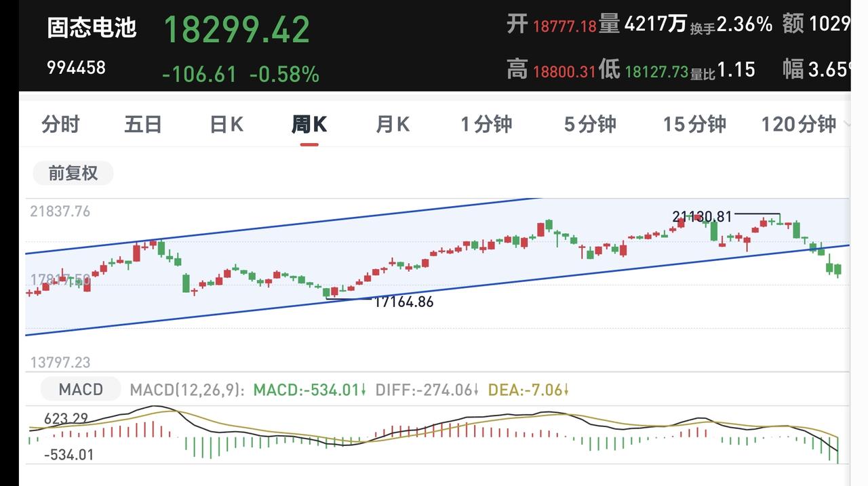Click the 17164.86 low marker label
This screenshot has height=486, width=868.
coord(403,302)
